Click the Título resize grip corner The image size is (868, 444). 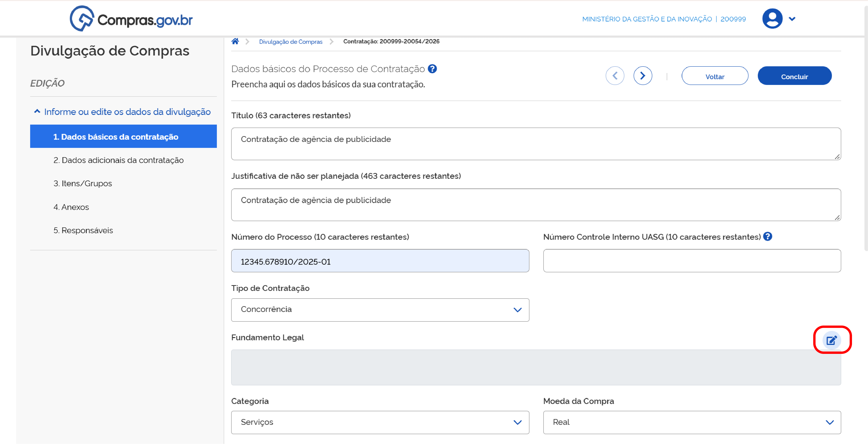click(x=837, y=157)
